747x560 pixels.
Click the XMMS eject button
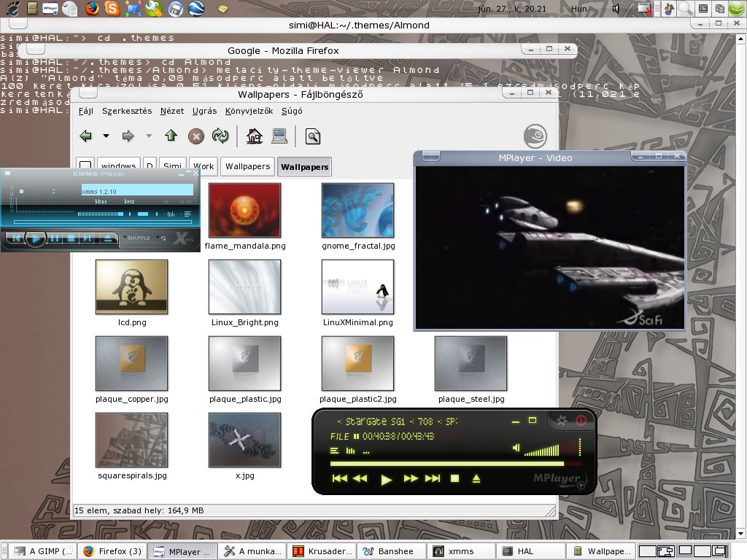point(108,238)
